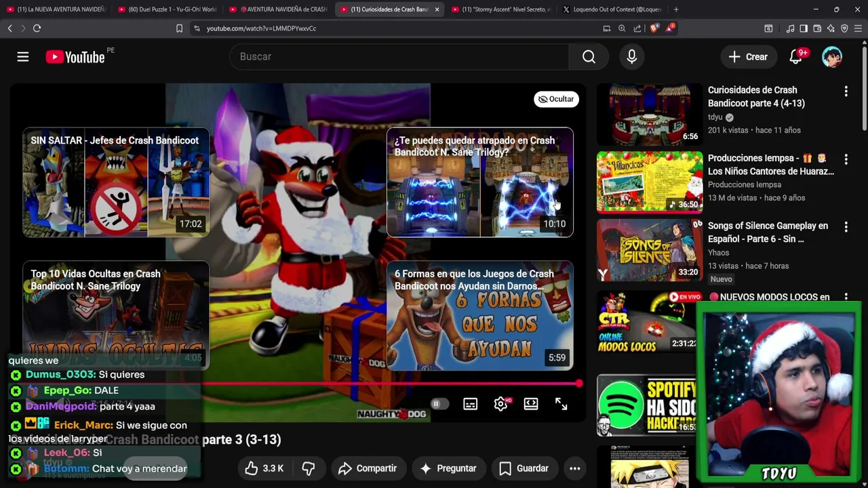Open options for Producciones Iempsa video
Image resolution: width=868 pixels, height=488 pixels.
pos(846,159)
